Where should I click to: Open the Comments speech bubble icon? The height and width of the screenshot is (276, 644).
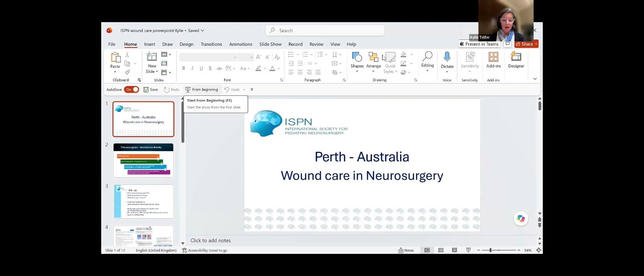point(508,44)
